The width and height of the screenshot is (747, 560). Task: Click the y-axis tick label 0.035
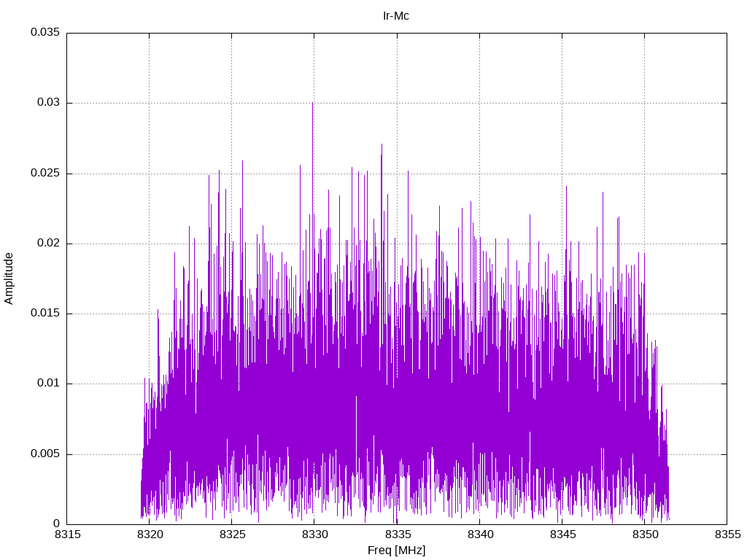tap(46, 32)
